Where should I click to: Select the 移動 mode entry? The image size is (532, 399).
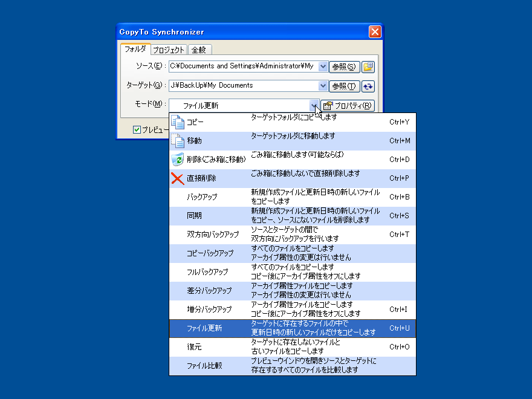293,141
